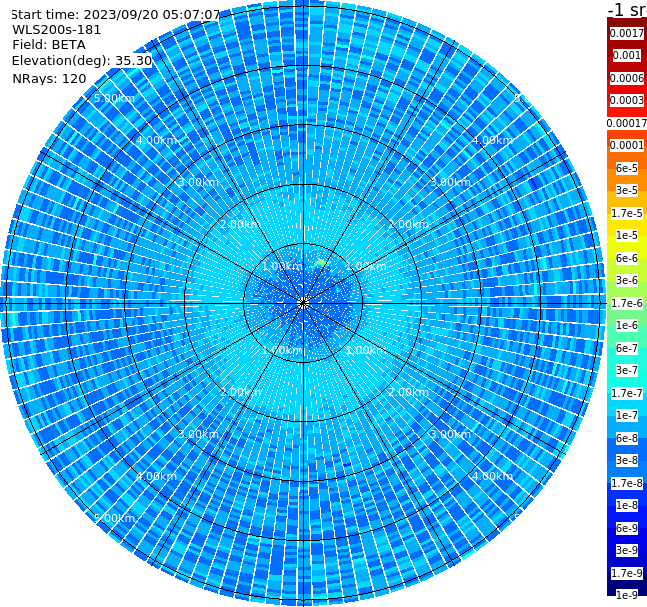This screenshot has width=647, height=607.
Task: Click the 6e-9 colorbar label
Action: click(627, 528)
